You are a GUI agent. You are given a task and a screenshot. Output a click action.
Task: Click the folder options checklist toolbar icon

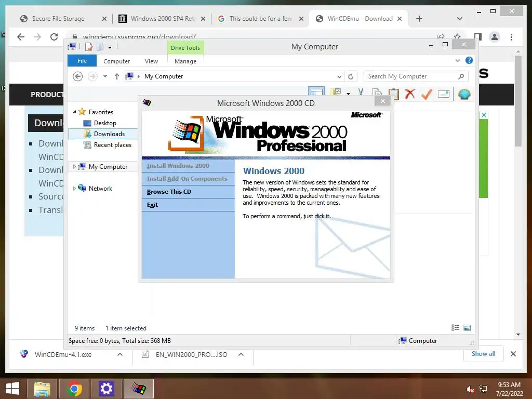coord(336,92)
